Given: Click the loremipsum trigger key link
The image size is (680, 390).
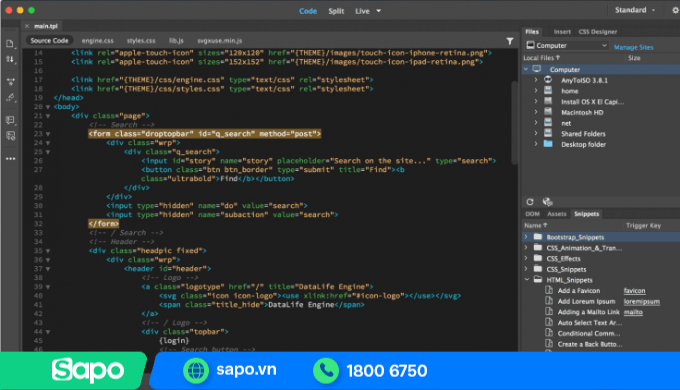Looking at the screenshot, I should tap(642, 301).
